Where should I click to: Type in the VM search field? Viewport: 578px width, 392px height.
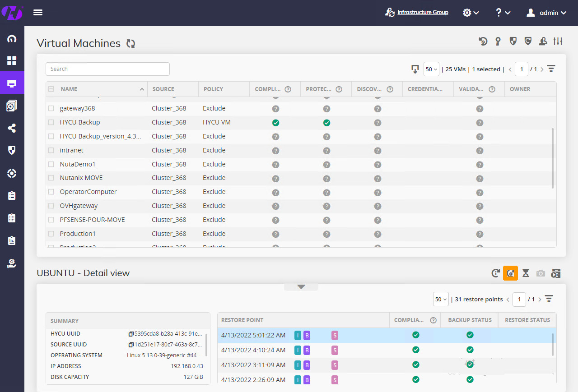tap(107, 69)
